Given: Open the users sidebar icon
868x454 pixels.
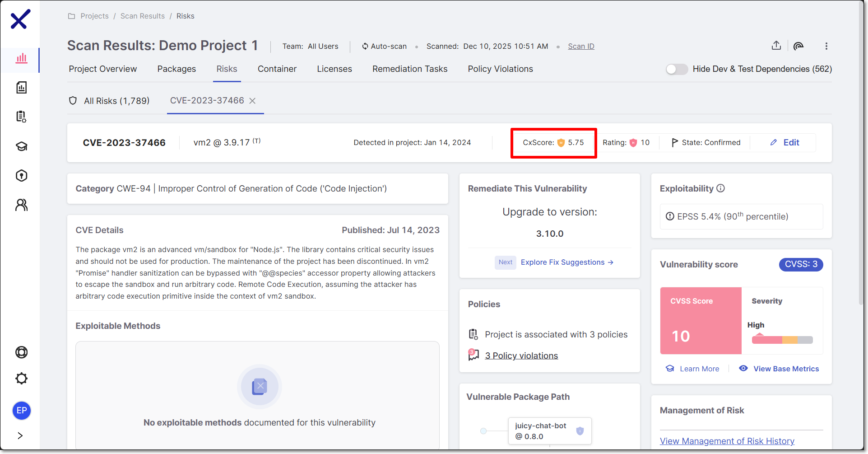Looking at the screenshot, I should pos(21,205).
